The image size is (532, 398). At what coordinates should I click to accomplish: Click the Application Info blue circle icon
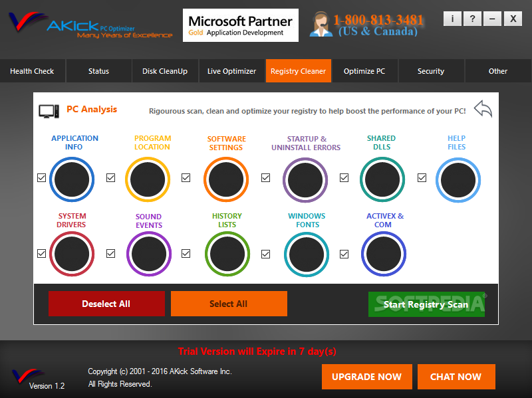pos(72,179)
